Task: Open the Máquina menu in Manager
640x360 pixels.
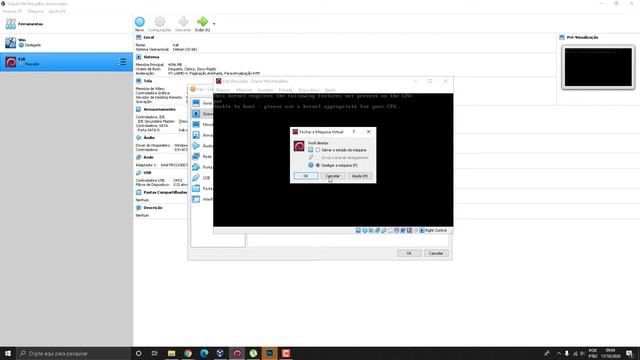Action: [36, 11]
